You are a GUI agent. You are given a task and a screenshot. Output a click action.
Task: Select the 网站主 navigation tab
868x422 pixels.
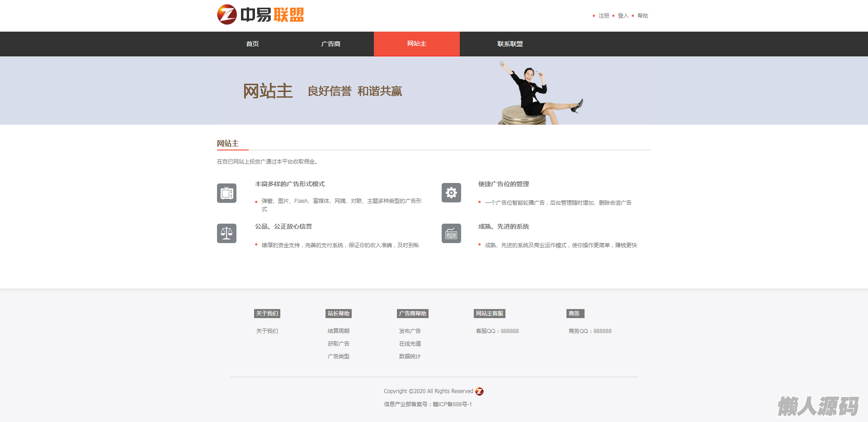pos(416,44)
